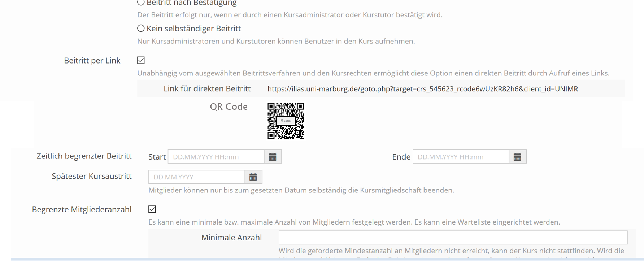
Task: Focus the Start date-time input field
Action: [x=216, y=157]
